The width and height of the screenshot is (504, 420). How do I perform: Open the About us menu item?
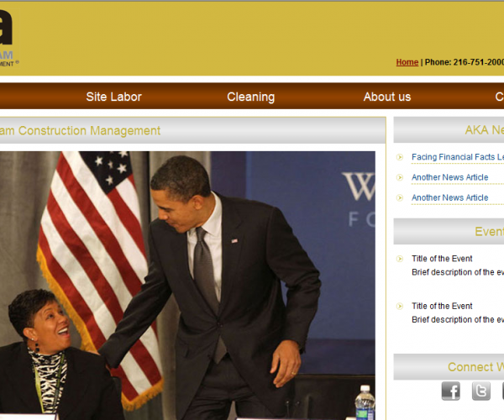(387, 97)
